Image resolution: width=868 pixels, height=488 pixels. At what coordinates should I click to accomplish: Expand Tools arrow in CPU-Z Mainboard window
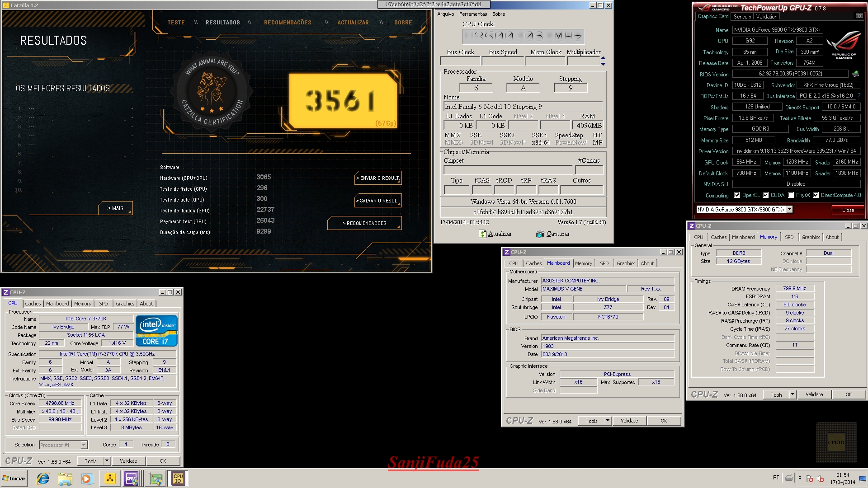coord(608,421)
